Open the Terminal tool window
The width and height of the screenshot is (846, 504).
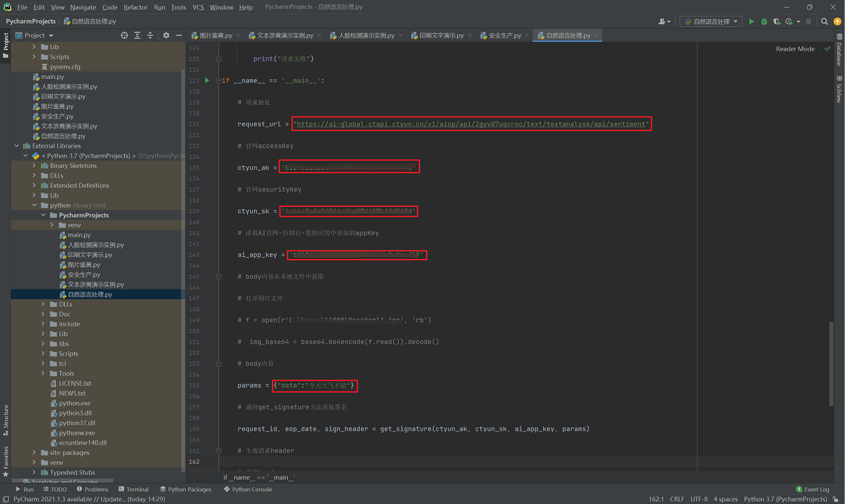(133, 489)
